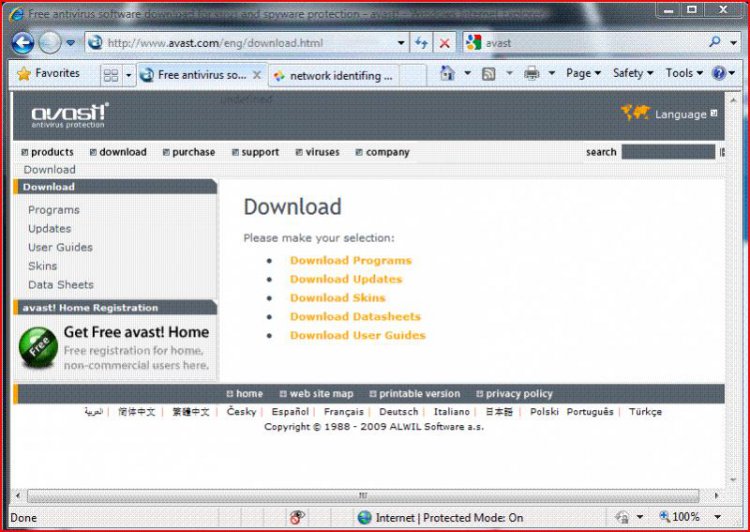Open the support navigation item
750x532 pixels.
(x=255, y=152)
